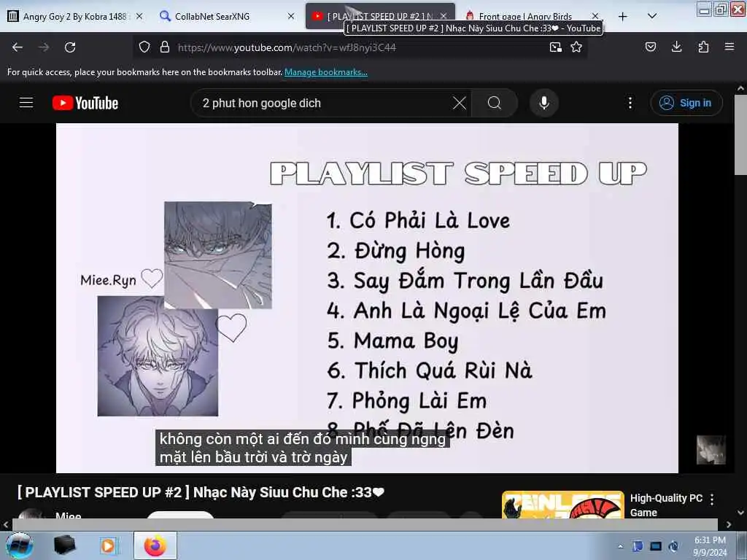Open YouTube settings three-dot menu
747x560 pixels.
(x=630, y=103)
